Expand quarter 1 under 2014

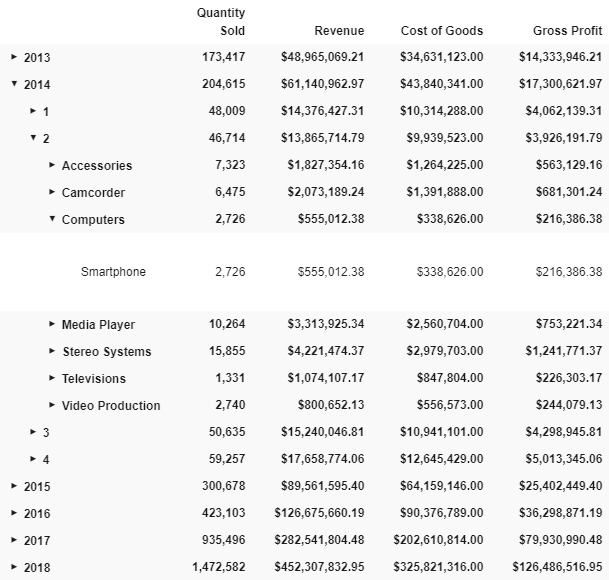pyautogui.click(x=33, y=111)
